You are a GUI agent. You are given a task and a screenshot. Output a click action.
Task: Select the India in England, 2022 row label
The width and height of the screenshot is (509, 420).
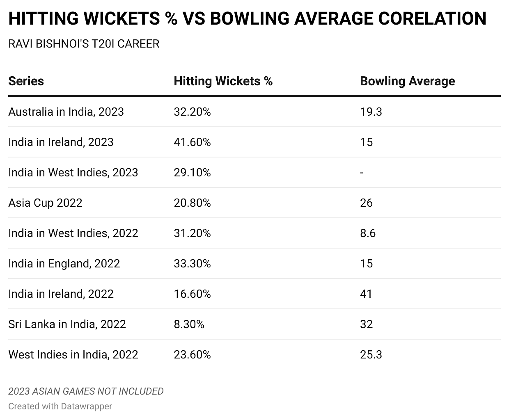coord(64,264)
